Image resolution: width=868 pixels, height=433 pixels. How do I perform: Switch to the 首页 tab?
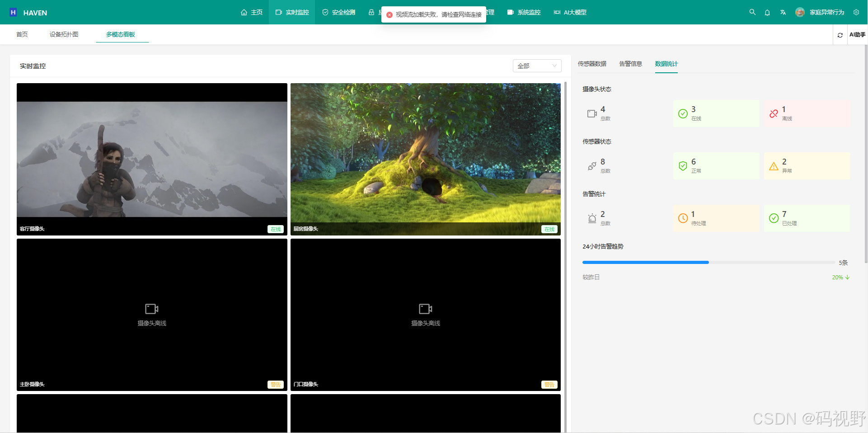click(22, 34)
